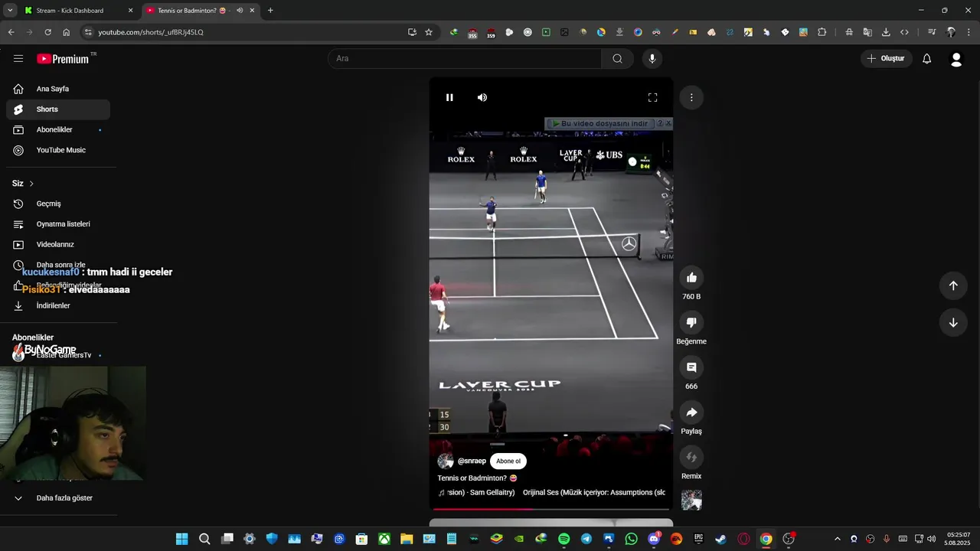Switch to the Stream - Kick Dashboard tab
Screen dimensions: 980x551
tap(79, 11)
